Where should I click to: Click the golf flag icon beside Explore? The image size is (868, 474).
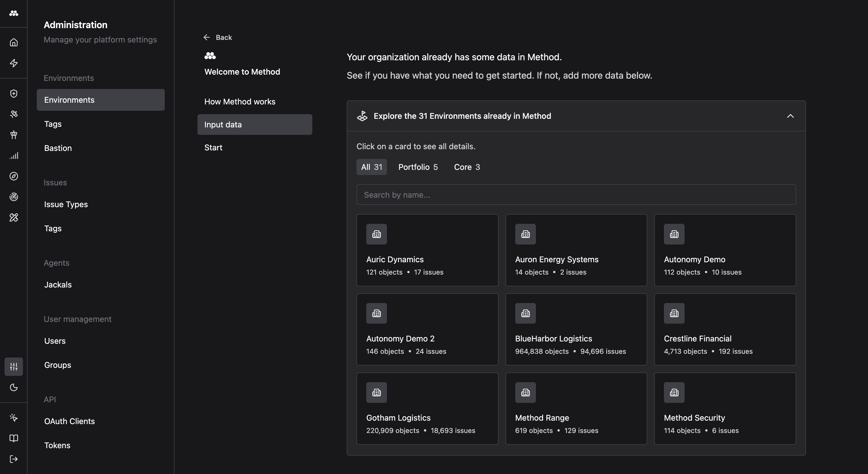[362, 116]
